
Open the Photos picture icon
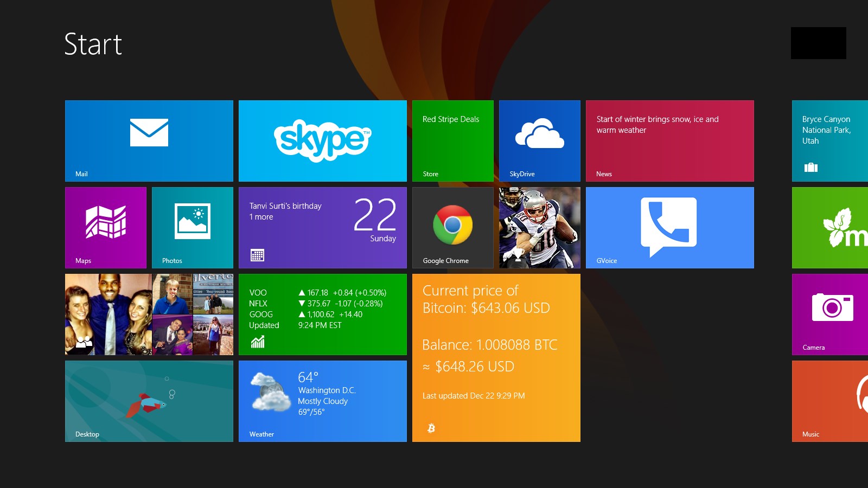193,221
